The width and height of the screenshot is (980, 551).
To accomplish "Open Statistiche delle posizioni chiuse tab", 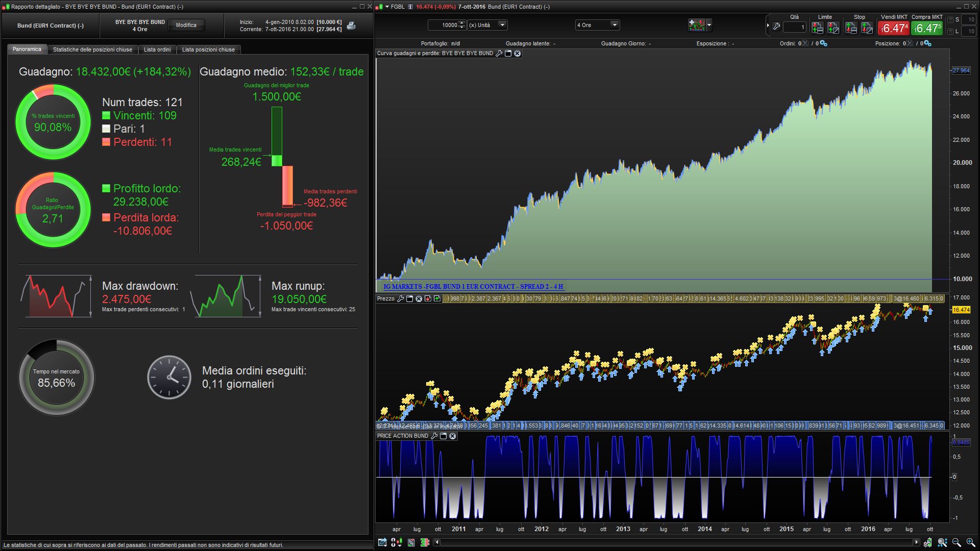I will 92,49.
